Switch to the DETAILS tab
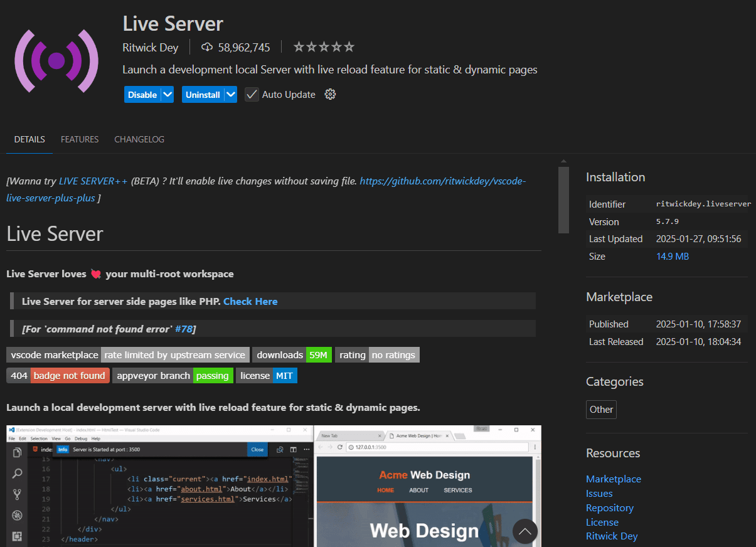This screenshot has height=547, width=756. point(29,139)
